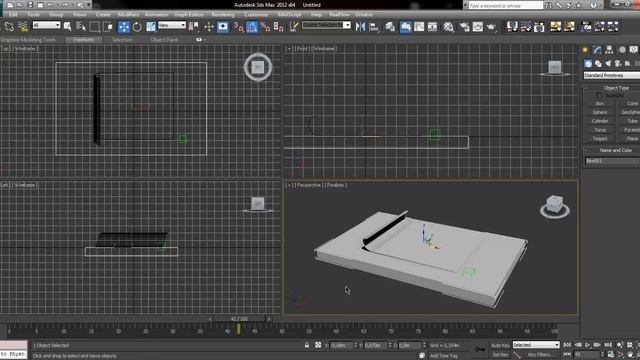
Task: Activate the Select and Rotate tool
Action: pos(137,27)
